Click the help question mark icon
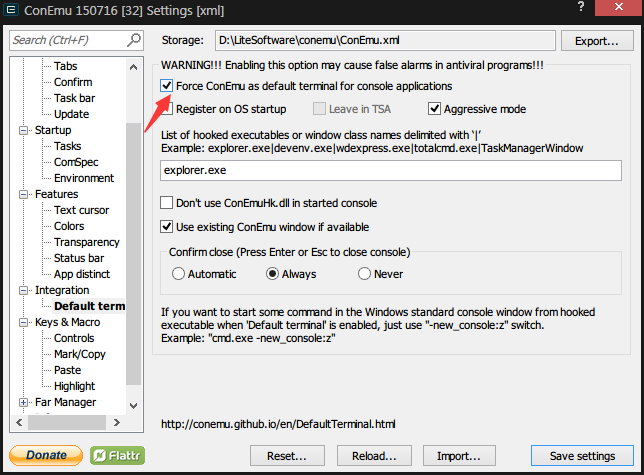 click(581, 7)
